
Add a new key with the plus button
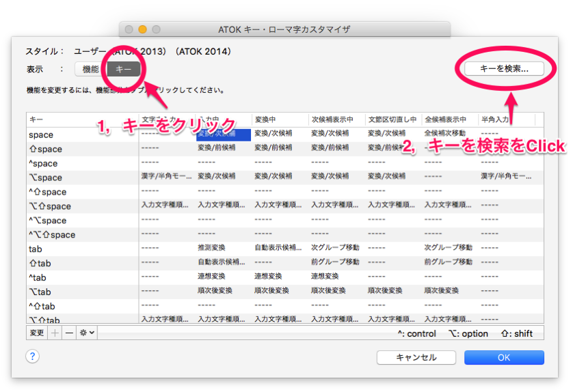pos(55,333)
